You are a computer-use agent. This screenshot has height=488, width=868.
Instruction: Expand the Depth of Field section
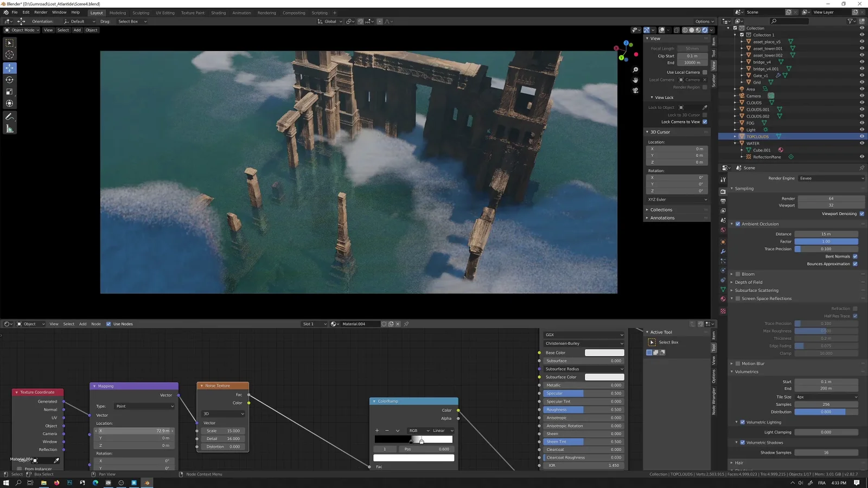coord(732,282)
